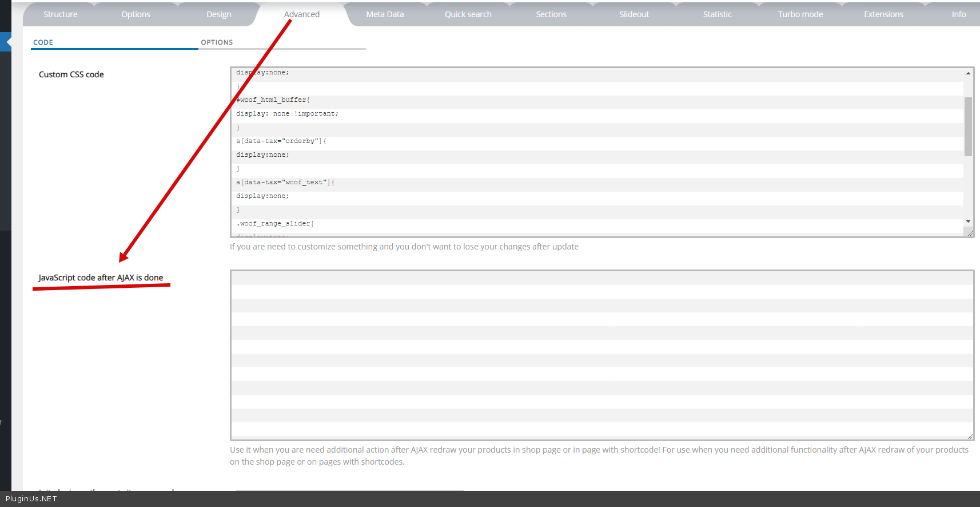Open the Info tab

click(x=958, y=14)
